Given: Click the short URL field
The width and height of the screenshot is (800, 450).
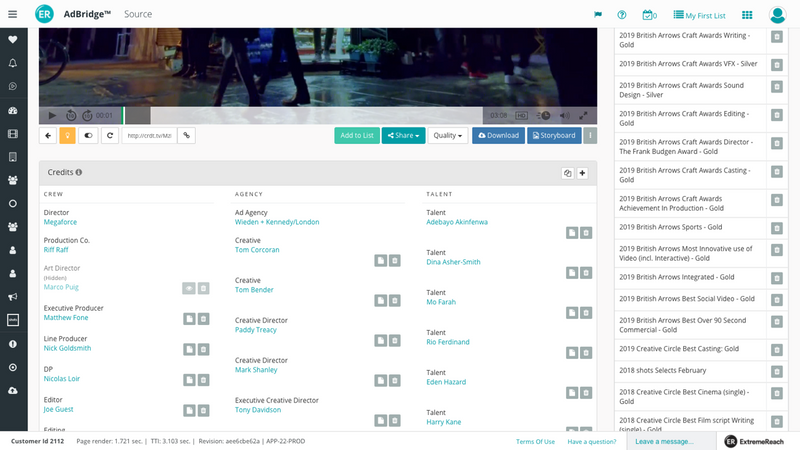Looking at the screenshot, I should point(149,135).
